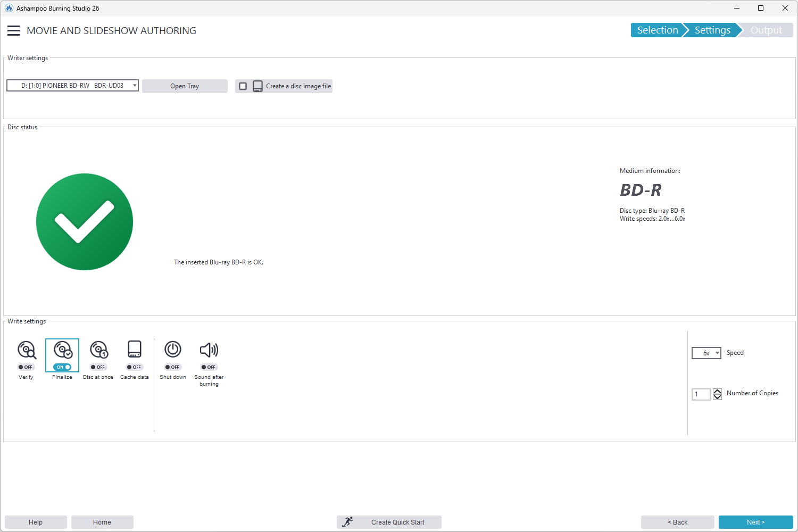Click the Next button to continue
Image resolution: width=798 pixels, height=532 pixels.
(x=755, y=522)
